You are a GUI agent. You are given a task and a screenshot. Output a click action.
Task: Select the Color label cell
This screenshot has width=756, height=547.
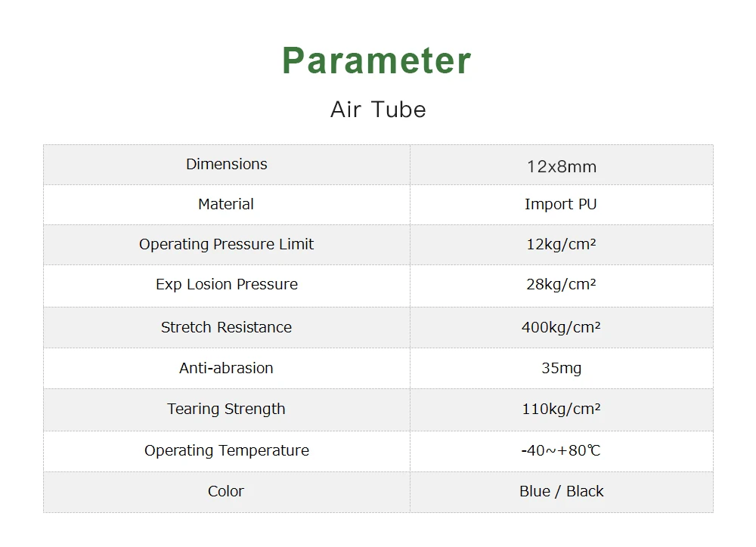click(x=226, y=491)
